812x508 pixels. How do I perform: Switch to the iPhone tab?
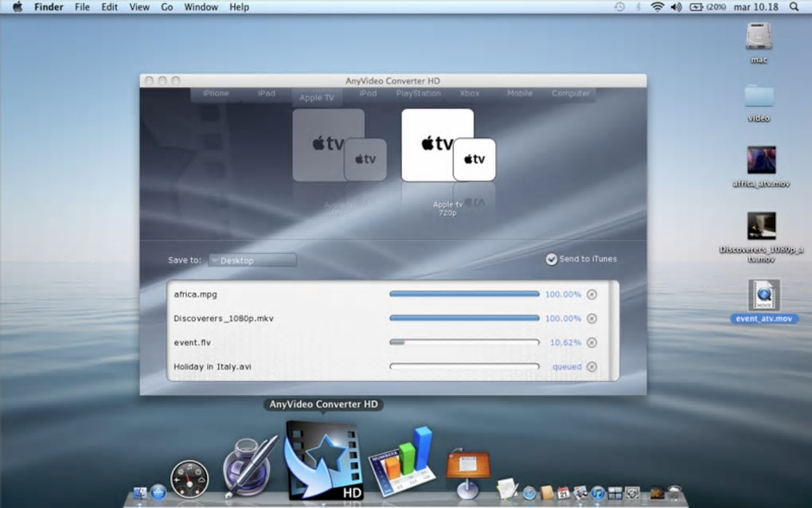pos(216,94)
